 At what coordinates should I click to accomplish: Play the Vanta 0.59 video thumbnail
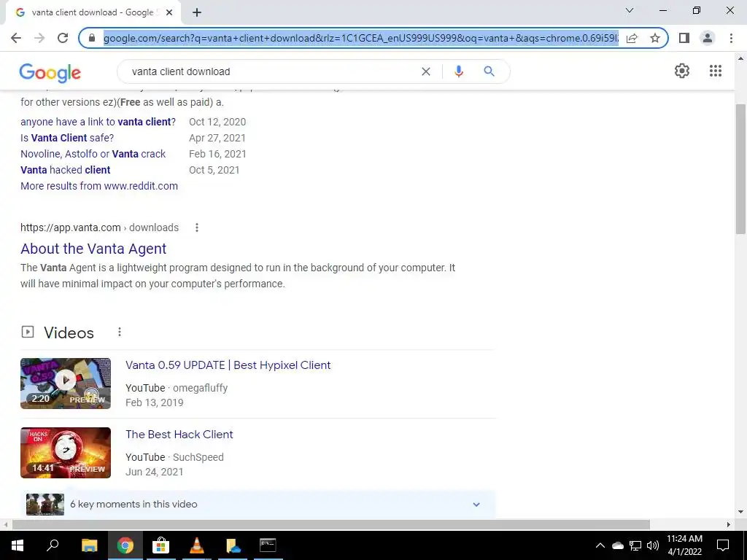[66, 384]
